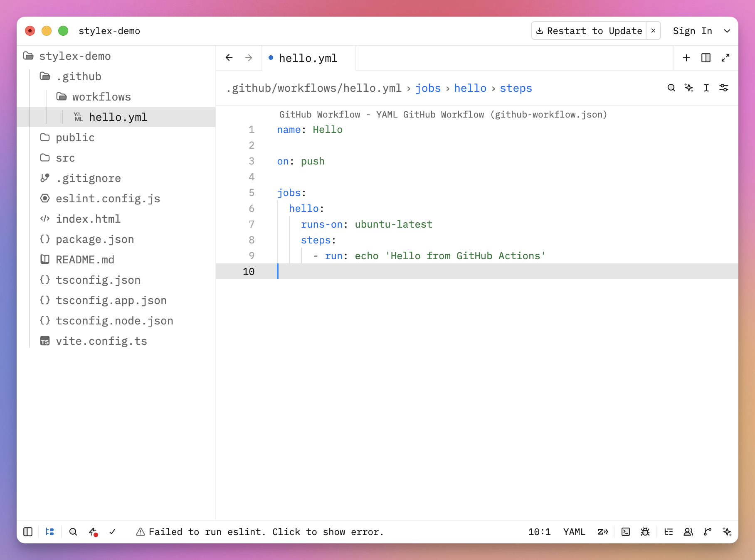Toggle the left dock sidebar icon
Screen dimensions: 755x560
coord(28,532)
